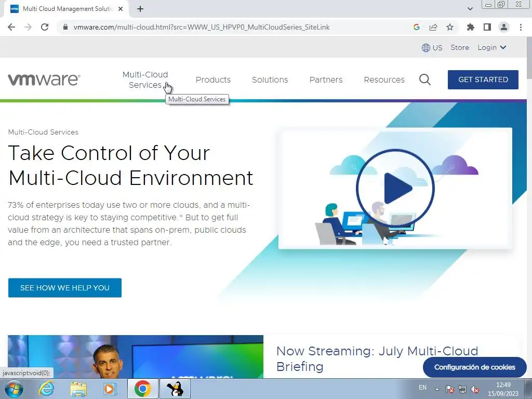Open the Resources menu
The height and width of the screenshot is (399, 532).
[x=384, y=79]
